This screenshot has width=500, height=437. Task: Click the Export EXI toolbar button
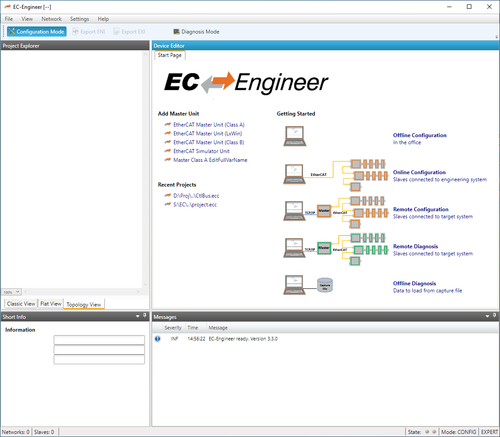click(x=129, y=32)
